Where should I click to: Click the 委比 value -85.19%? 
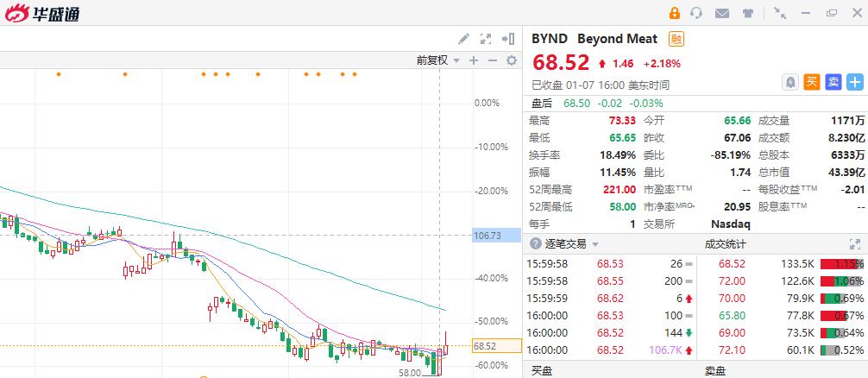click(x=731, y=155)
